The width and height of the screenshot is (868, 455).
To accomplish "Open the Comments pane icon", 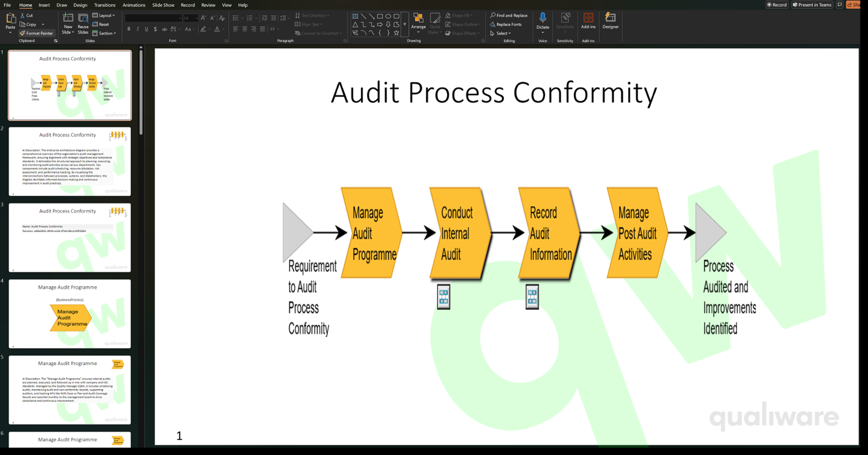I will [839, 4].
